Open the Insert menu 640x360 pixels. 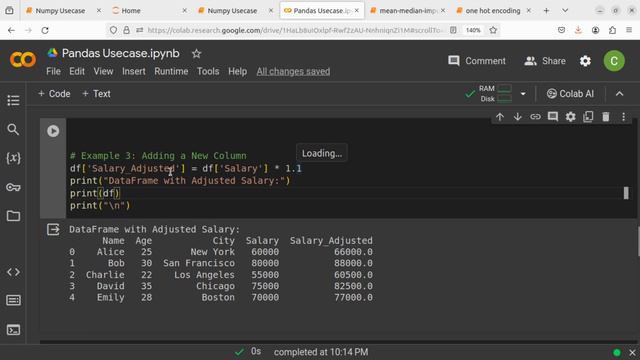[x=134, y=71]
